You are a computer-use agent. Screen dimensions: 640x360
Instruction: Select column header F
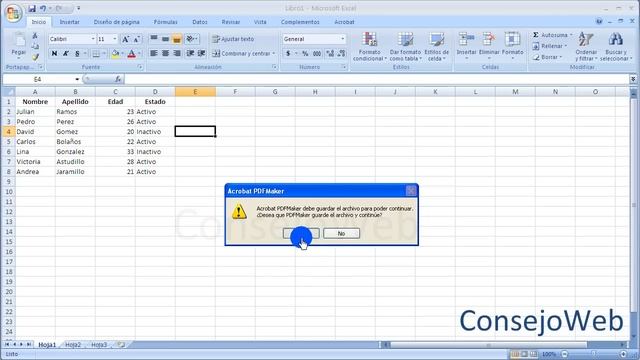(235, 92)
